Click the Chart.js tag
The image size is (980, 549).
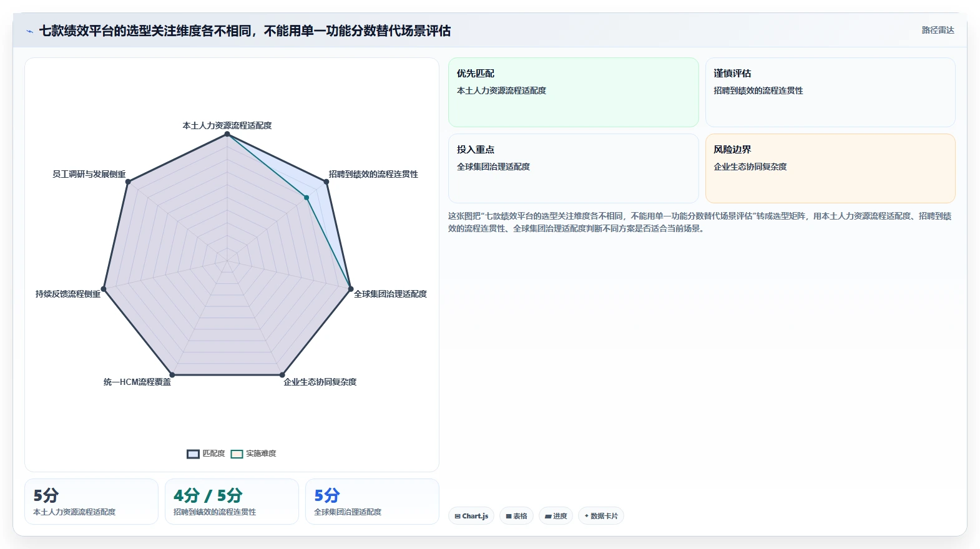(471, 516)
